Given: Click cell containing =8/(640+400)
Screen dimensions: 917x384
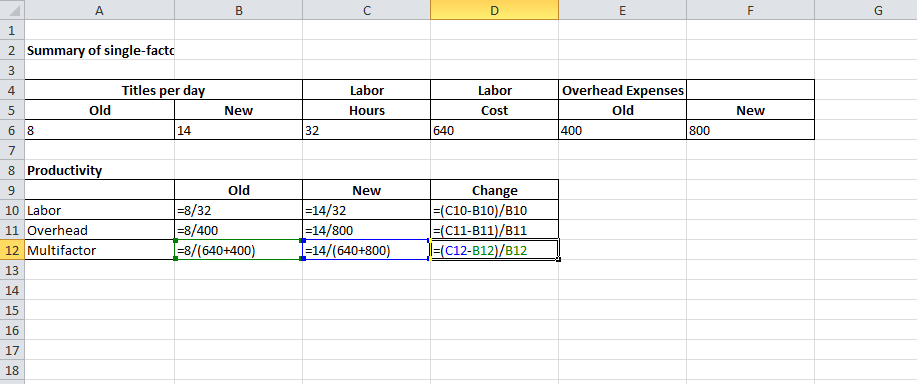Looking at the screenshot, I should [x=239, y=250].
